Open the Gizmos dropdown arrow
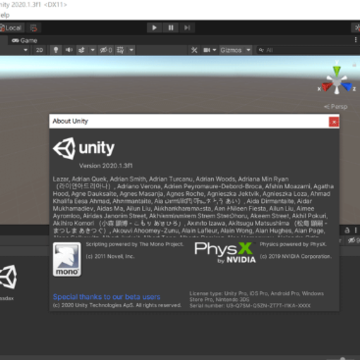Viewport: 360px width, 360px height. click(x=248, y=50)
